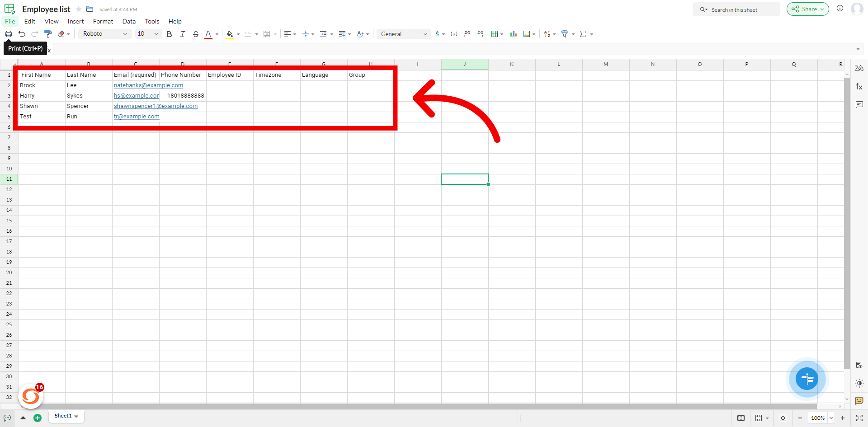This screenshot has height=427, width=868.
Task: Open the View menu
Action: (x=52, y=21)
